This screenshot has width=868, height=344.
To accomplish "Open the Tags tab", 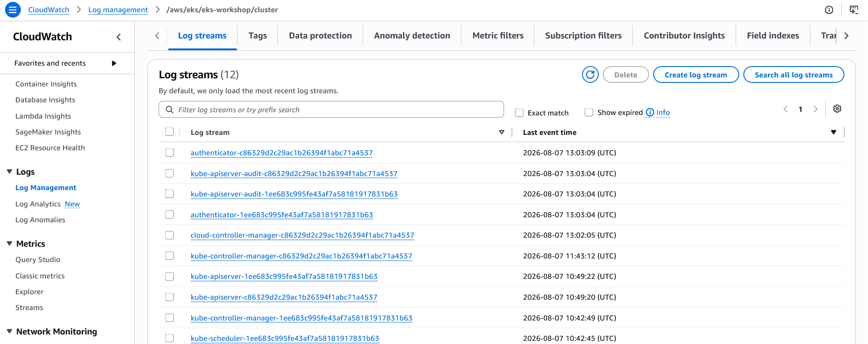I will [257, 36].
